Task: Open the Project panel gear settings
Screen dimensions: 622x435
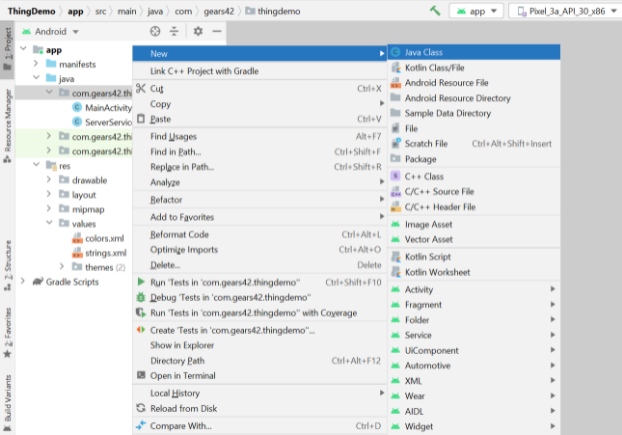Action: click(x=198, y=31)
